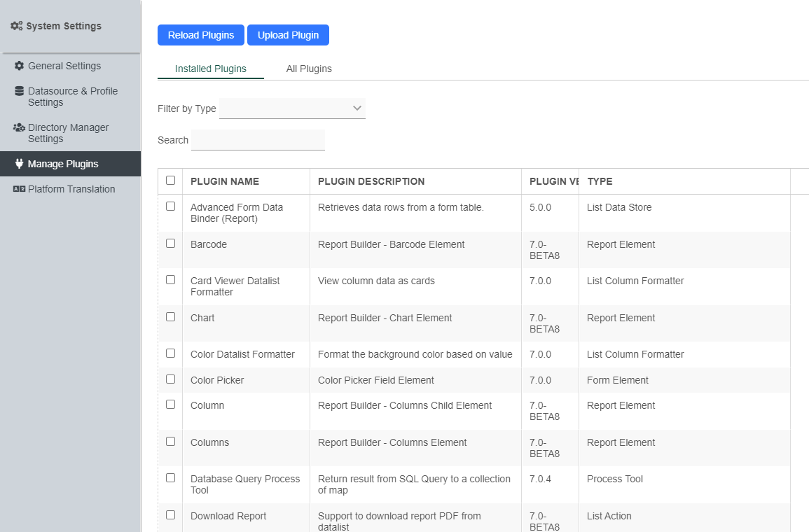Tick the Database Query Process Tool checkbox
This screenshot has width=809, height=532.
[170, 478]
